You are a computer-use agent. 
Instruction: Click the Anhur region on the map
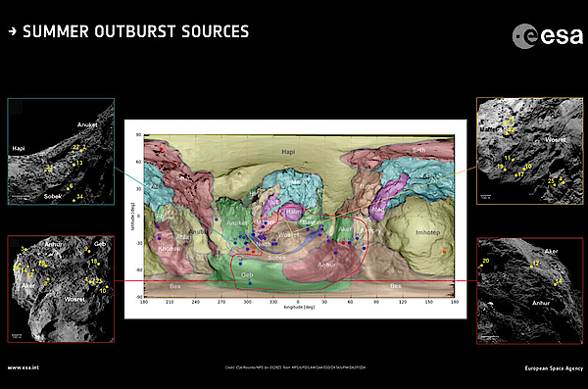coord(326,265)
